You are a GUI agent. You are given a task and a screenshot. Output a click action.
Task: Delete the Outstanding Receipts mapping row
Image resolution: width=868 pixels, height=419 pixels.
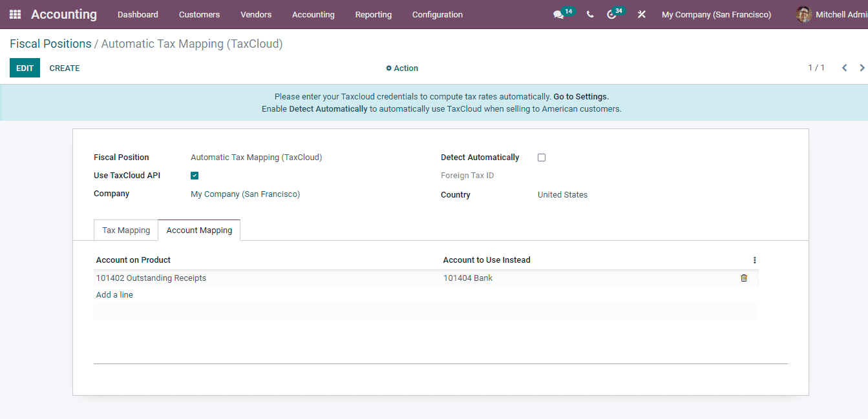[743, 278]
